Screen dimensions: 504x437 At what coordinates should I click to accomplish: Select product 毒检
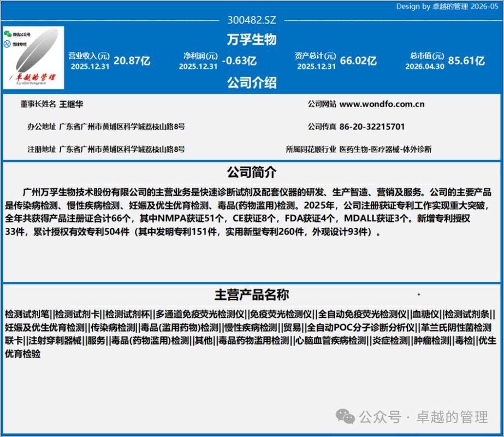point(464,340)
